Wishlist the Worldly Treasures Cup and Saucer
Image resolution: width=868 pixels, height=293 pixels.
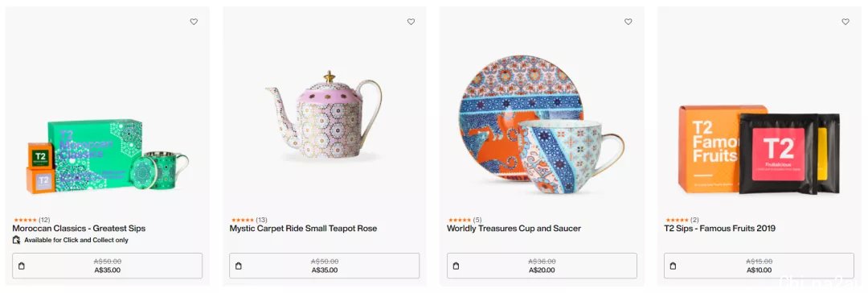pyautogui.click(x=628, y=22)
